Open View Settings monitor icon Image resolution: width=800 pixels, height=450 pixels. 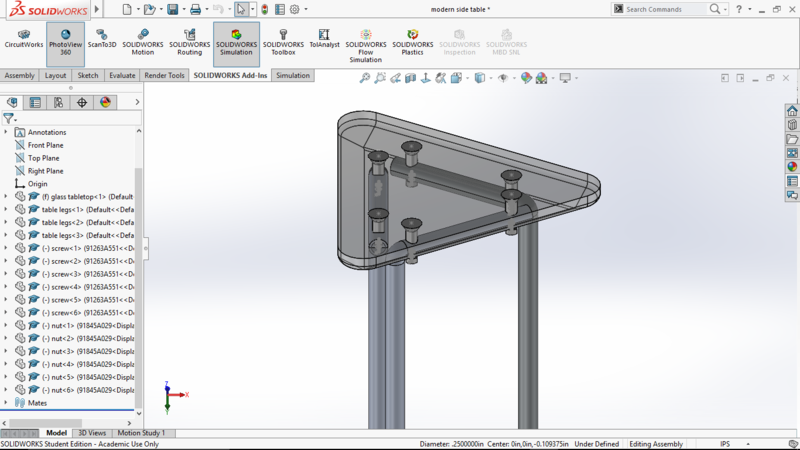[x=565, y=78]
